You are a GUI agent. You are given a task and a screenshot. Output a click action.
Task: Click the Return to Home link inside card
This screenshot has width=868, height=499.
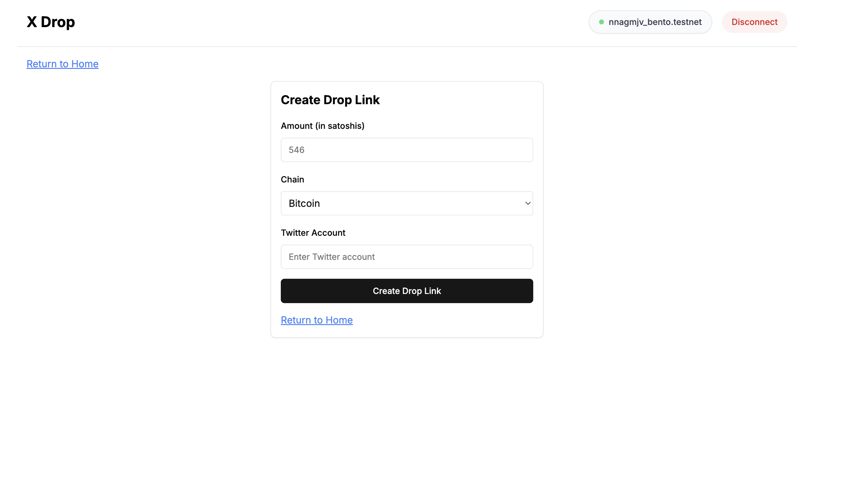click(316, 320)
